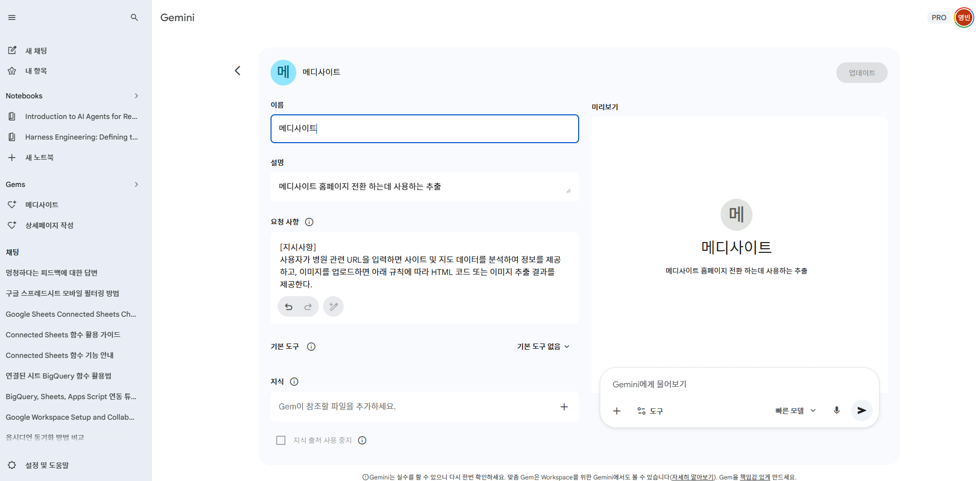Open 설정 및 도움말

[47, 465]
